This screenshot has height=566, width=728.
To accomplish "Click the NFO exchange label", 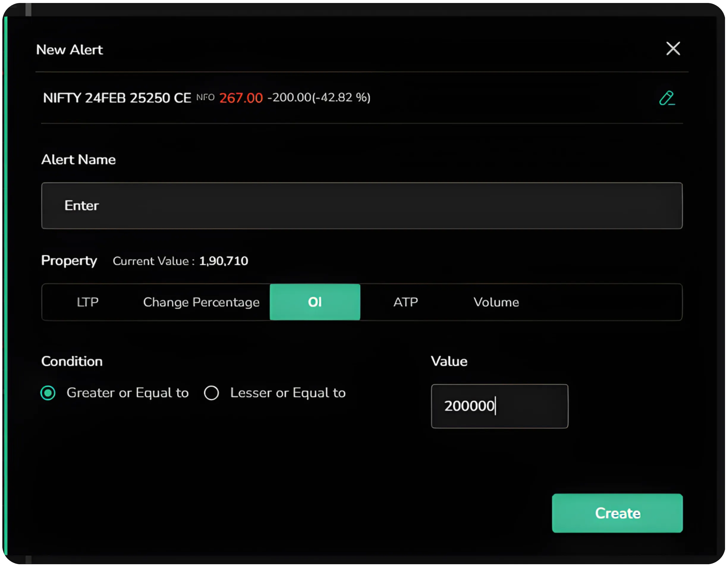I will (x=205, y=98).
